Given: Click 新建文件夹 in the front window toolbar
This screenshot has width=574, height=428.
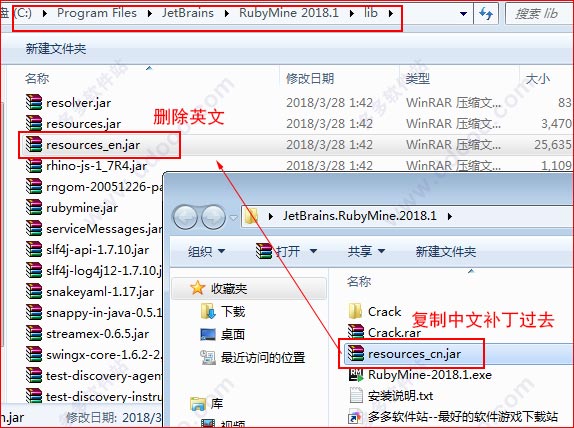Looking at the screenshot, I should click(446, 252).
